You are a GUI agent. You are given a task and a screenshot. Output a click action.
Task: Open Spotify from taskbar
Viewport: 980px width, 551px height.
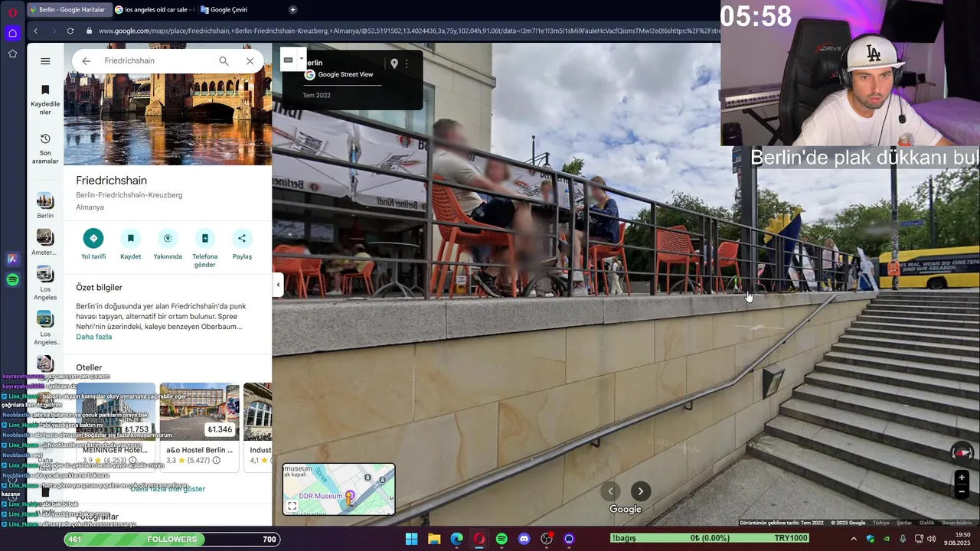click(x=501, y=539)
